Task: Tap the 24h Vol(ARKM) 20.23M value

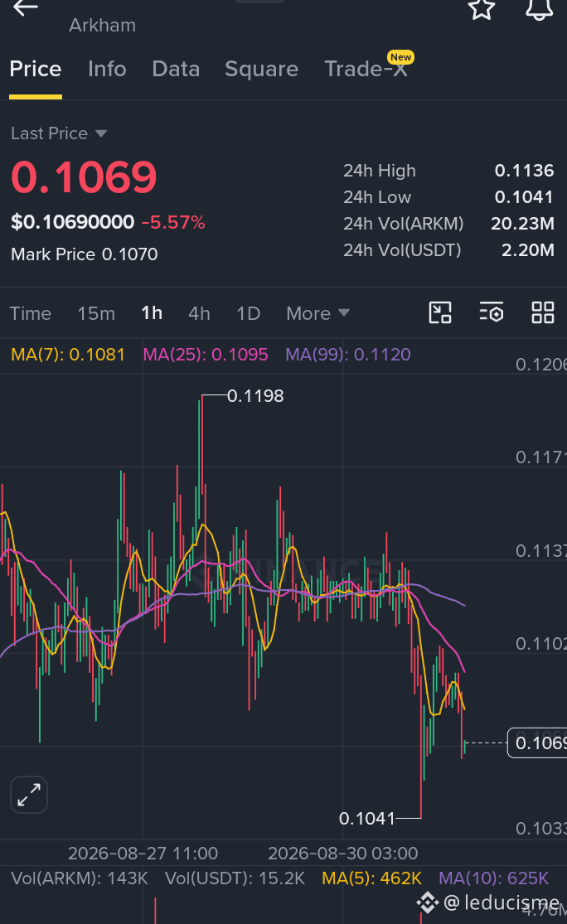Action: coord(522,224)
